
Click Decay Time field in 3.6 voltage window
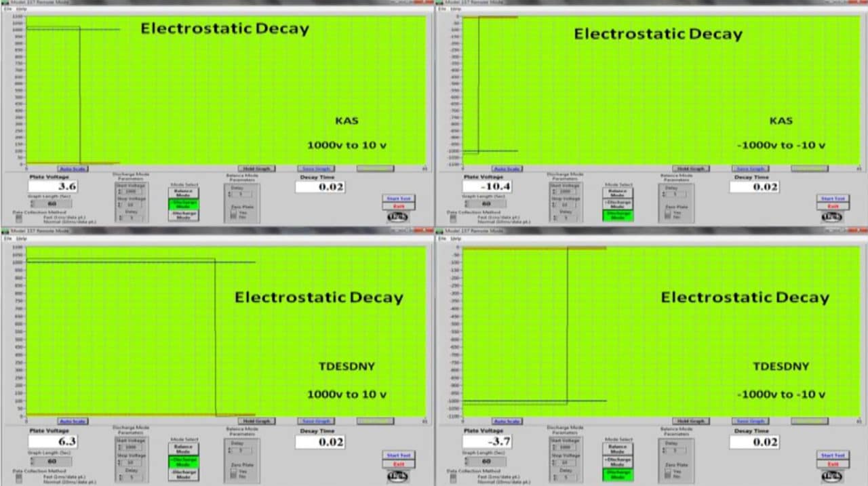(x=320, y=187)
